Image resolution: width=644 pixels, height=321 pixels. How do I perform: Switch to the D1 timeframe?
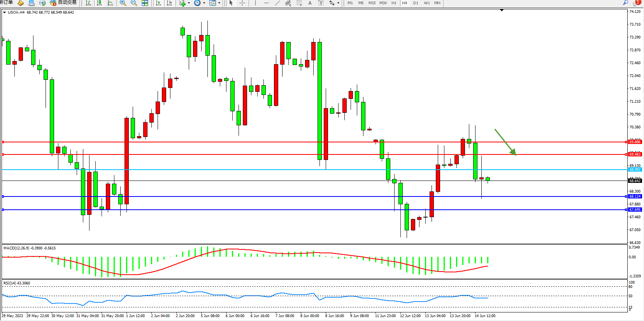[x=416, y=3]
